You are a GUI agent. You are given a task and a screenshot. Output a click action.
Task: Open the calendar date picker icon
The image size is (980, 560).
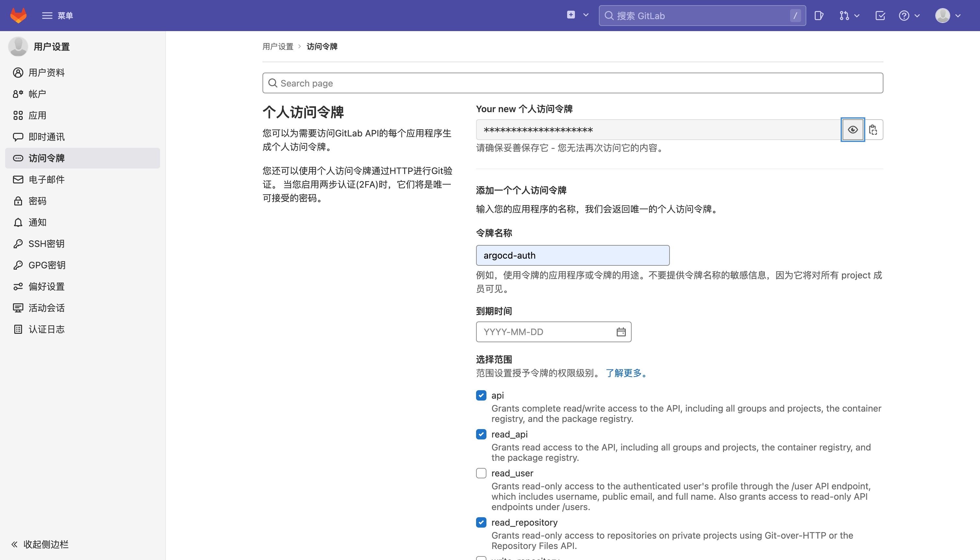click(621, 332)
